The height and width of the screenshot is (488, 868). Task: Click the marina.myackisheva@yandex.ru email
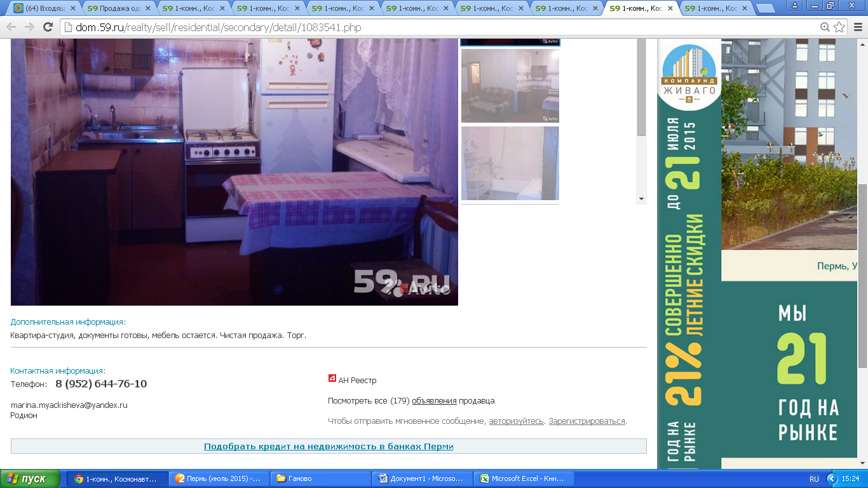click(69, 405)
